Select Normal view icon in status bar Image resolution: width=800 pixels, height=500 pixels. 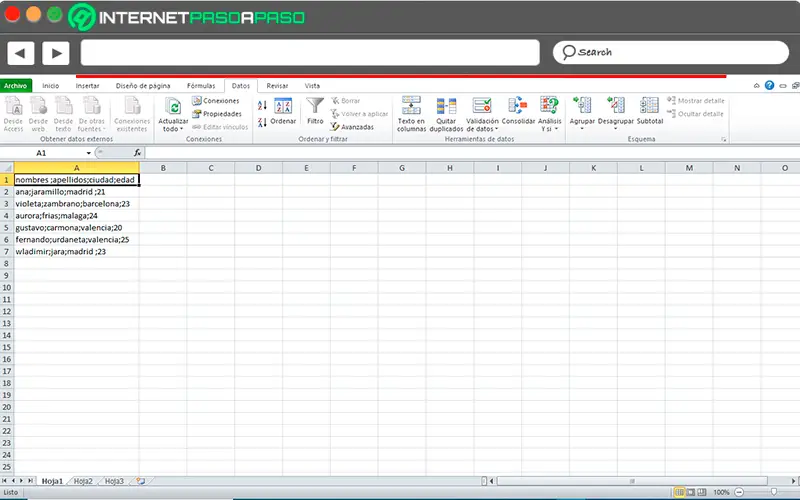click(679, 492)
